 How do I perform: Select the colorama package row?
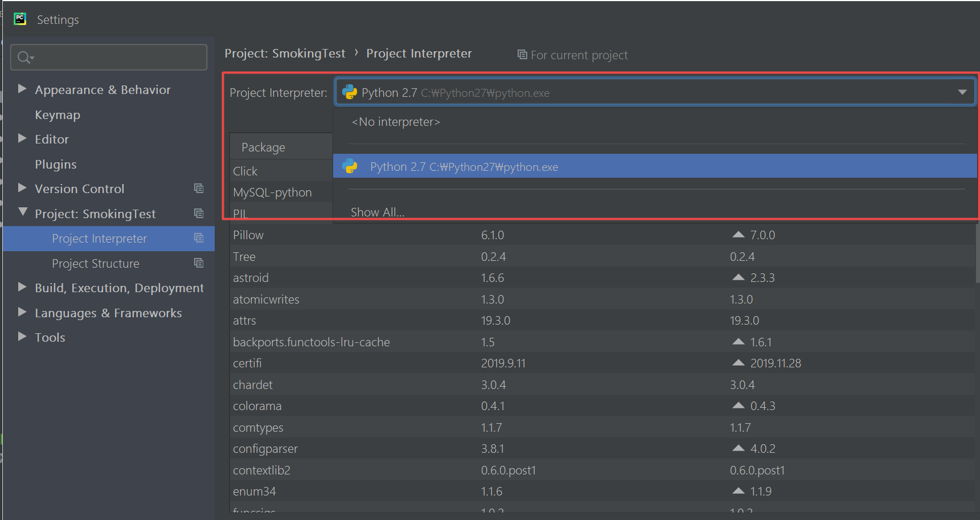(x=602, y=406)
